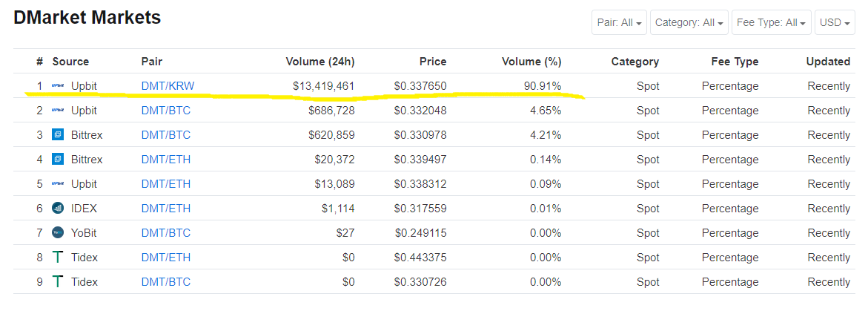This screenshot has height=311, width=868.
Task: Sort by the Volume (24h) column header
Action: point(320,62)
